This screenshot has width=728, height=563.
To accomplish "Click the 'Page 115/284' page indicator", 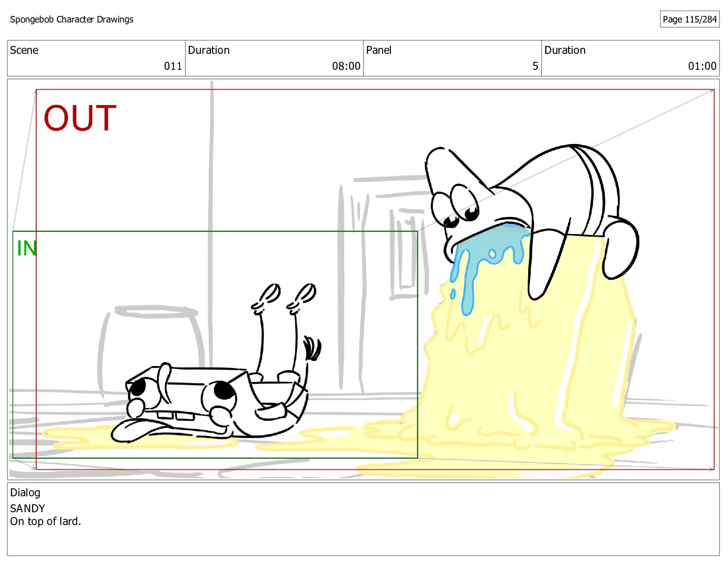I will (x=689, y=19).
